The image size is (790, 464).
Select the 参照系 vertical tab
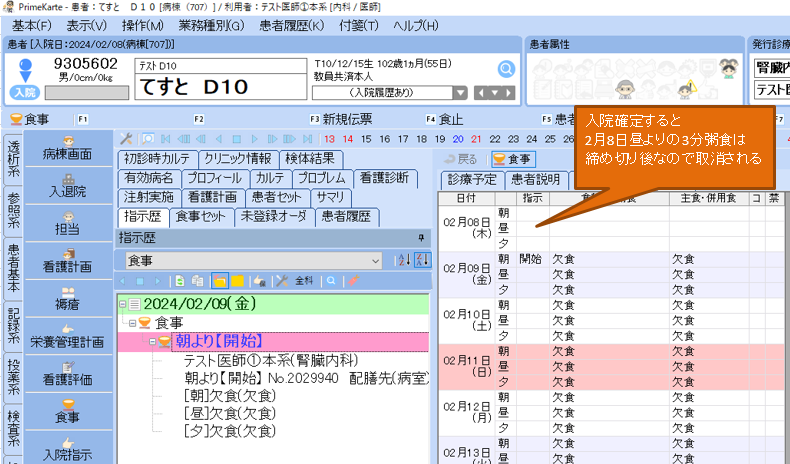point(13,210)
